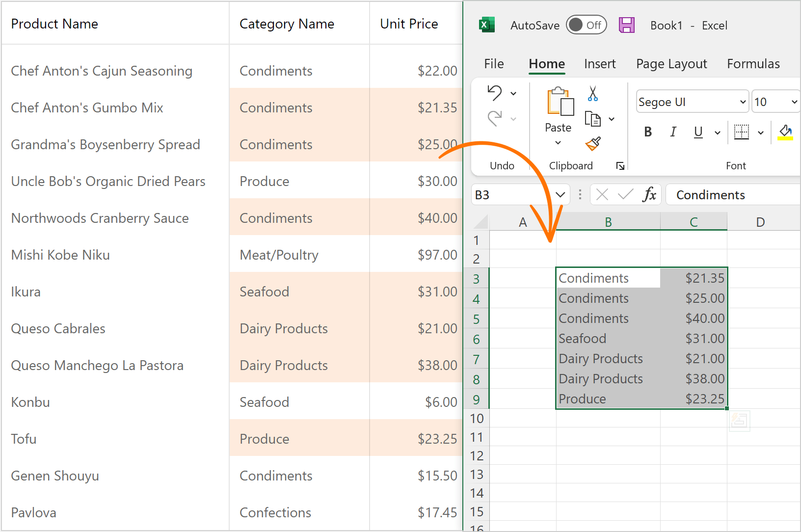This screenshot has width=801, height=532.
Task: Click the Copy icon in Clipboard group
Action: point(592,119)
